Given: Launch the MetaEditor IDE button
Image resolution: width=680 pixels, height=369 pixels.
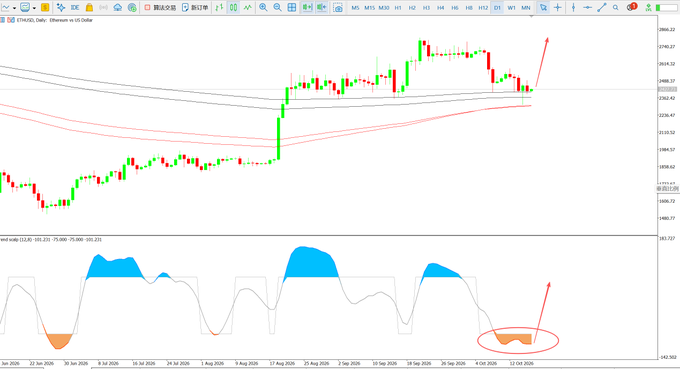Looking at the screenshot, I should pyautogui.click(x=75, y=7).
